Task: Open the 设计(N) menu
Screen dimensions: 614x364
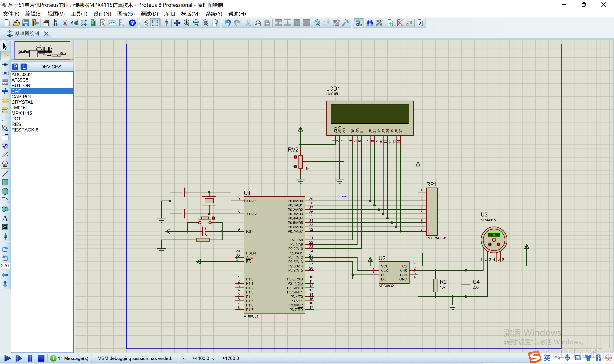Action: [102, 14]
